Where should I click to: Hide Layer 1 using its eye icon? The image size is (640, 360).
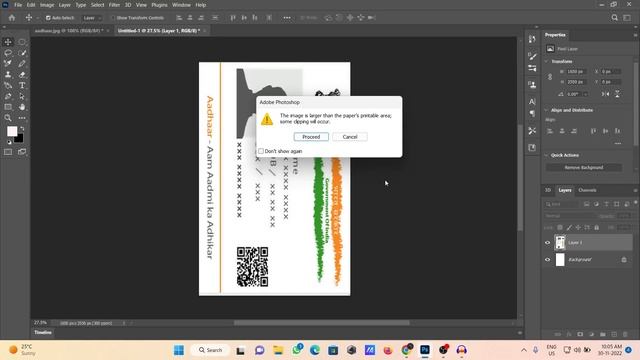548,243
